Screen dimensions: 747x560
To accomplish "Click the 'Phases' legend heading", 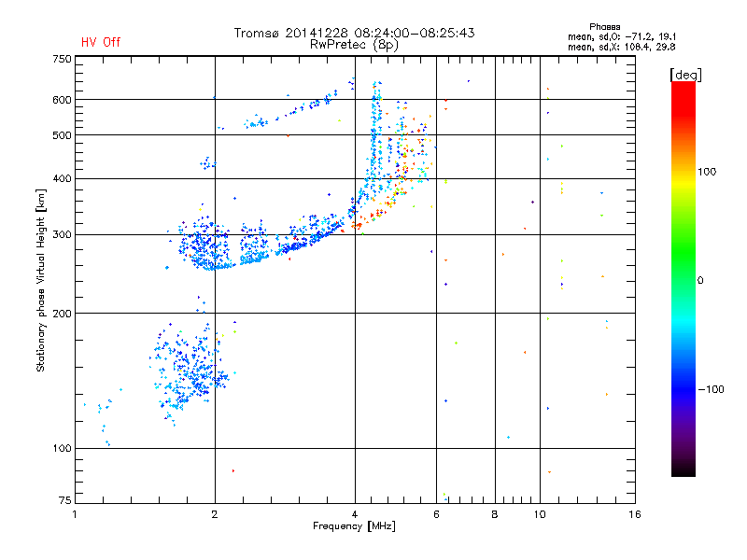I will 604,27.
